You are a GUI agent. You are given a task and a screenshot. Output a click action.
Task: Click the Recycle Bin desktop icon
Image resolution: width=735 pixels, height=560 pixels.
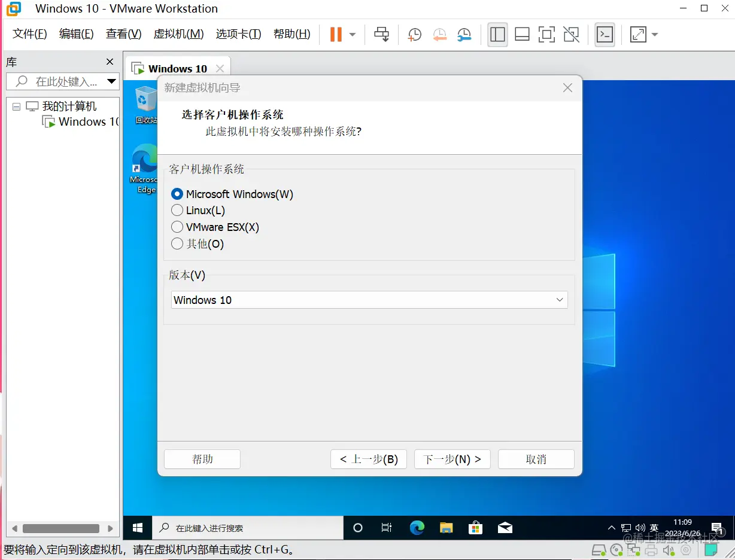click(145, 104)
